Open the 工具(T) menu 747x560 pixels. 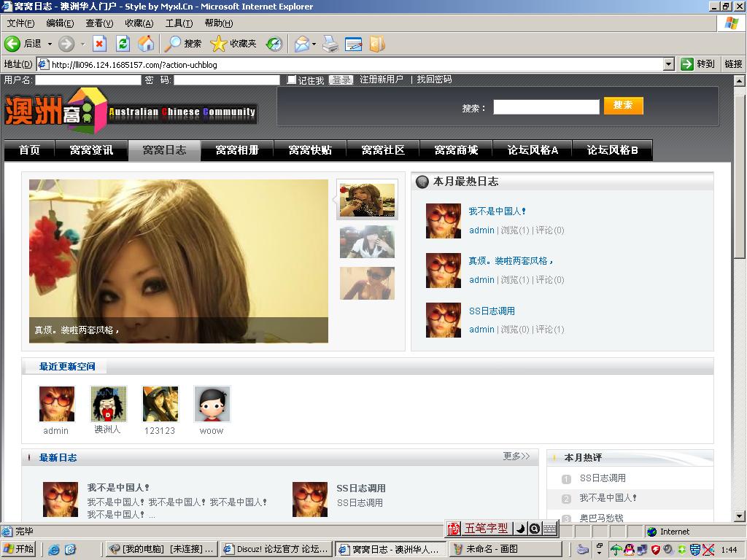pyautogui.click(x=179, y=23)
